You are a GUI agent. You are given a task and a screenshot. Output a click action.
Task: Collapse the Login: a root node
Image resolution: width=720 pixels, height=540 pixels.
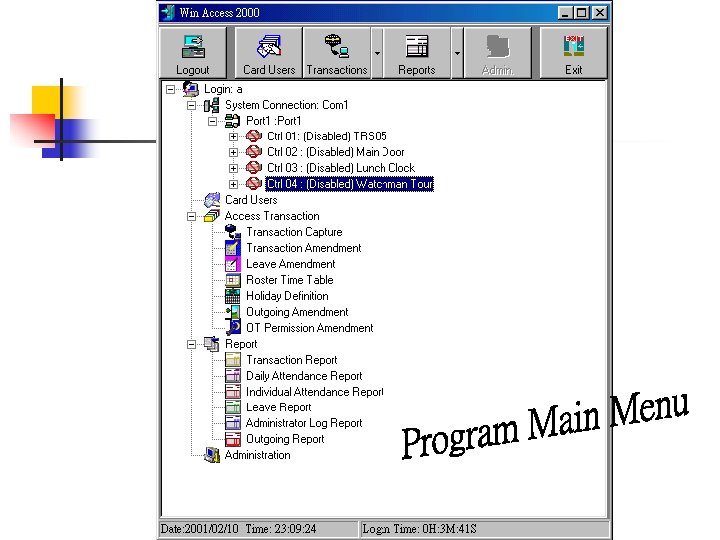click(170, 89)
